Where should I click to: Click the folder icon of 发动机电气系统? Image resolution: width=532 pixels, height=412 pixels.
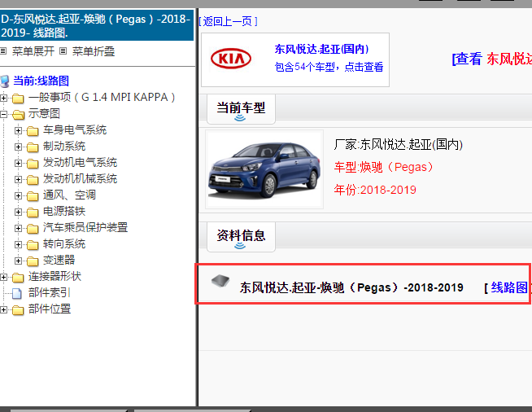pos(33,164)
